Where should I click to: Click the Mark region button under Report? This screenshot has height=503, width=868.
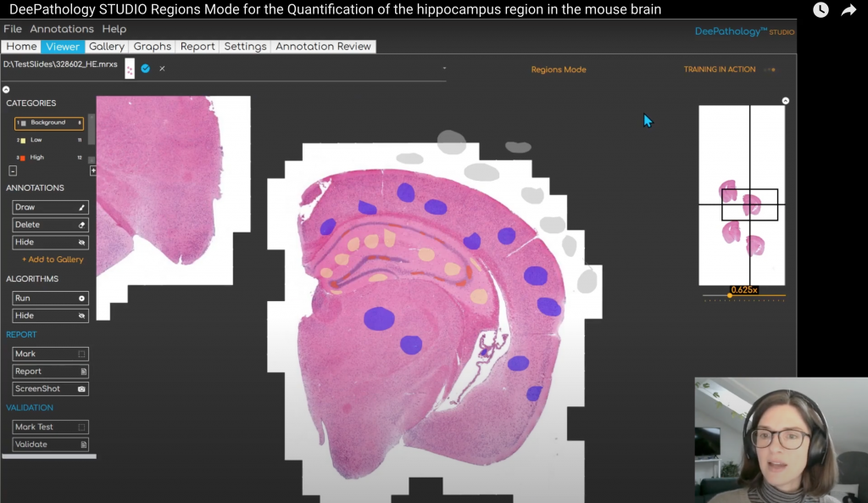click(x=50, y=354)
